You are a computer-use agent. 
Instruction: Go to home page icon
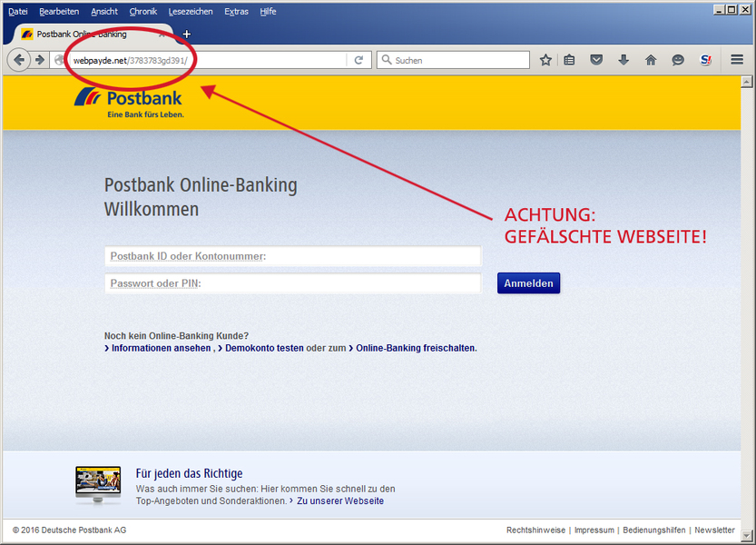click(x=651, y=60)
